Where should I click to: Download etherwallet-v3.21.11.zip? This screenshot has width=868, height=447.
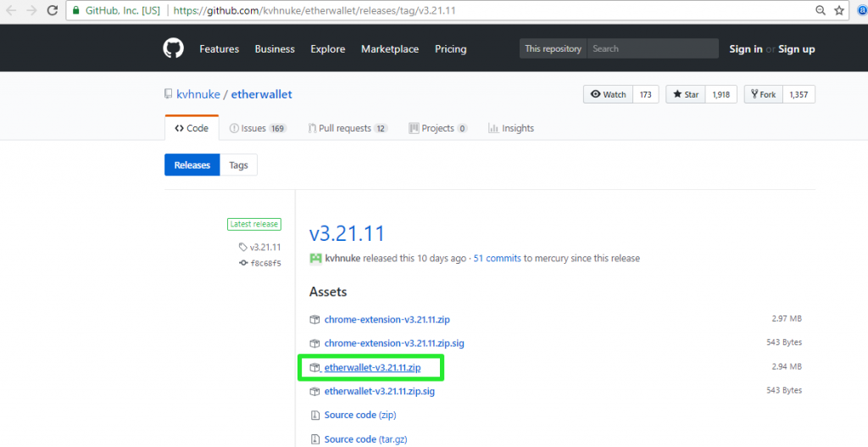pos(373,367)
